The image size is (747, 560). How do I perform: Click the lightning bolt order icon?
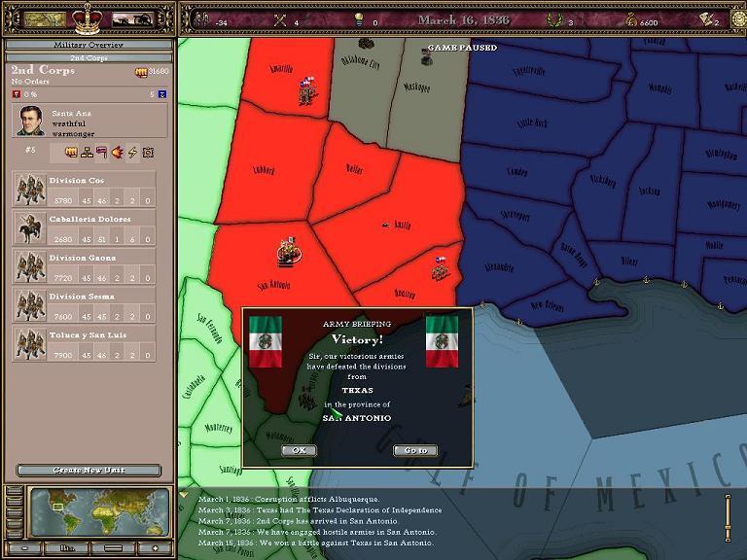point(133,153)
